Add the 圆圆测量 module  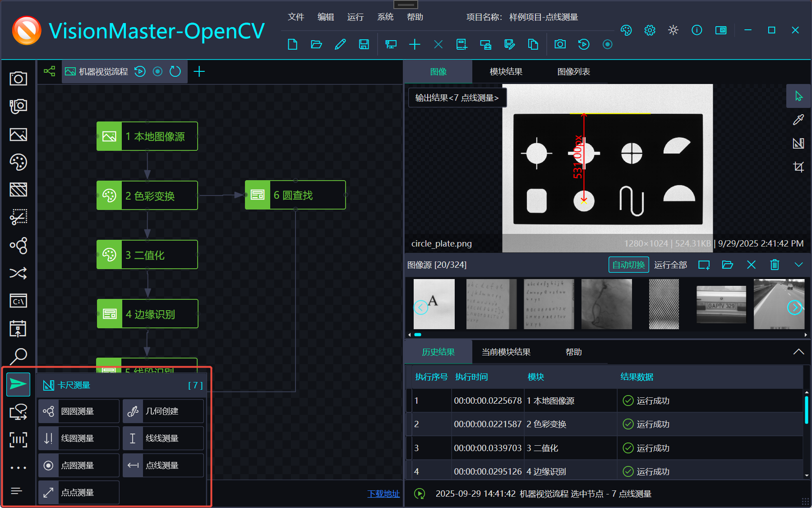click(x=79, y=411)
